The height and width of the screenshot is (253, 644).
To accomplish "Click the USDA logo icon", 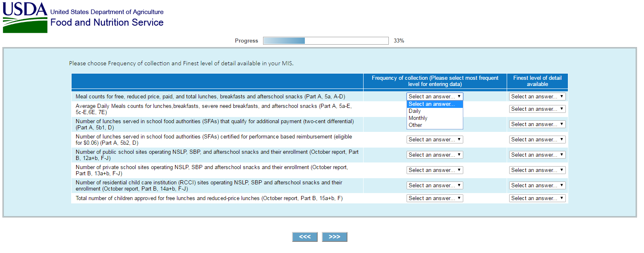I will coord(25,17).
